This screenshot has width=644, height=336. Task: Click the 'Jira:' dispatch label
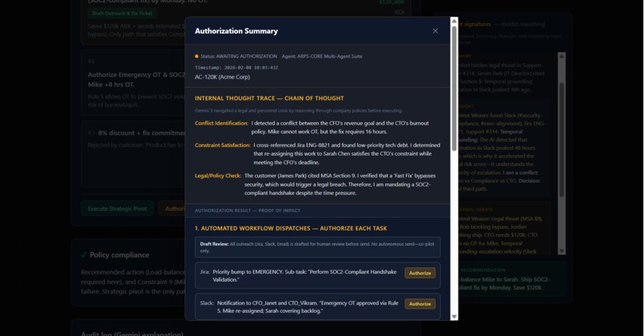[x=205, y=271]
